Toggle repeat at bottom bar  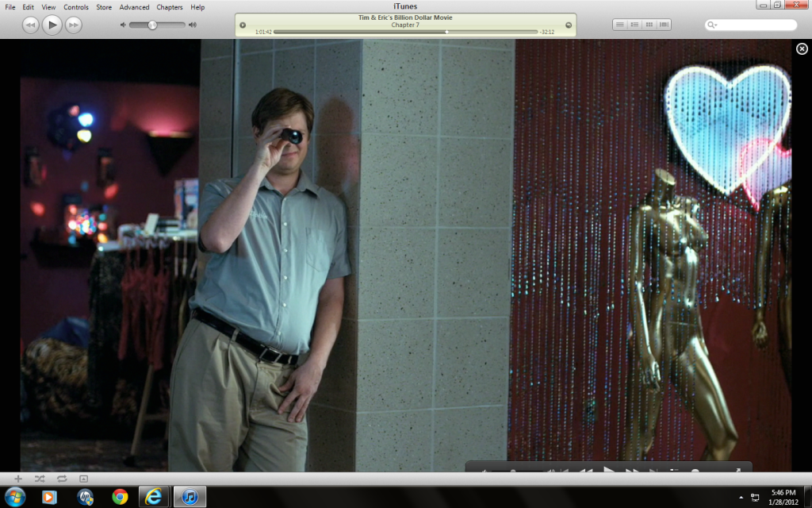(x=62, y=479)
